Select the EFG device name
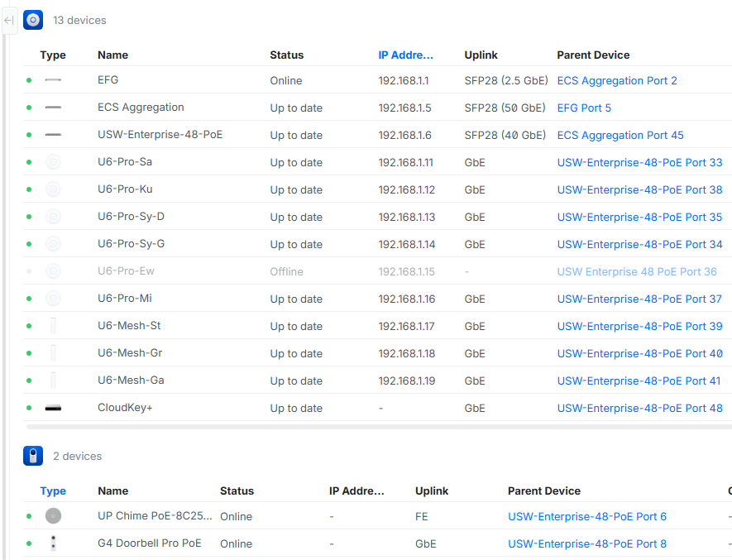The height and width of the screenshot is (560, 732). click(x=108, y=80)
